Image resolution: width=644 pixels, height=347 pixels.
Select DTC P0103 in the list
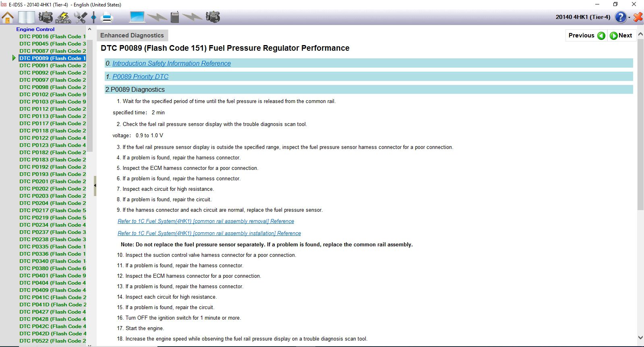[53, 102]
